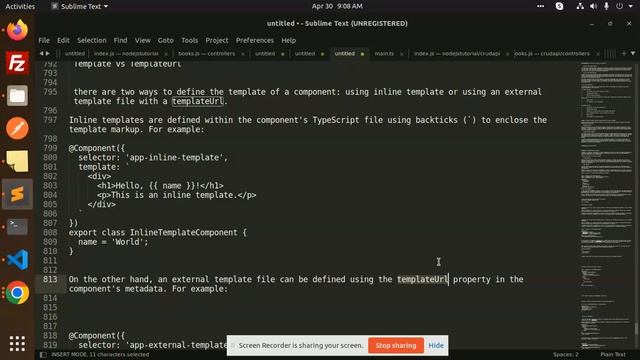Click the minimap code overview
This screenshot has width=640, height=360.
pos(607,206)
